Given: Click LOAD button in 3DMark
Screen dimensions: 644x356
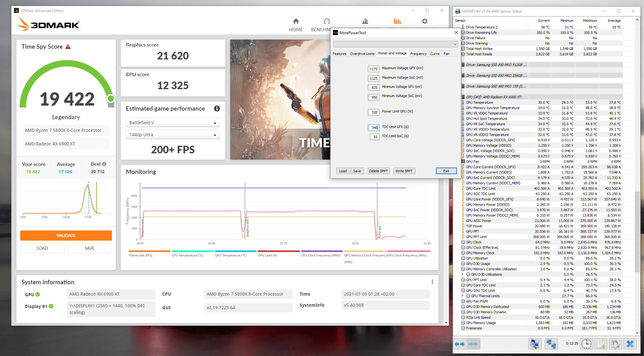Looking at the screenshot, I should click(42, 248).
